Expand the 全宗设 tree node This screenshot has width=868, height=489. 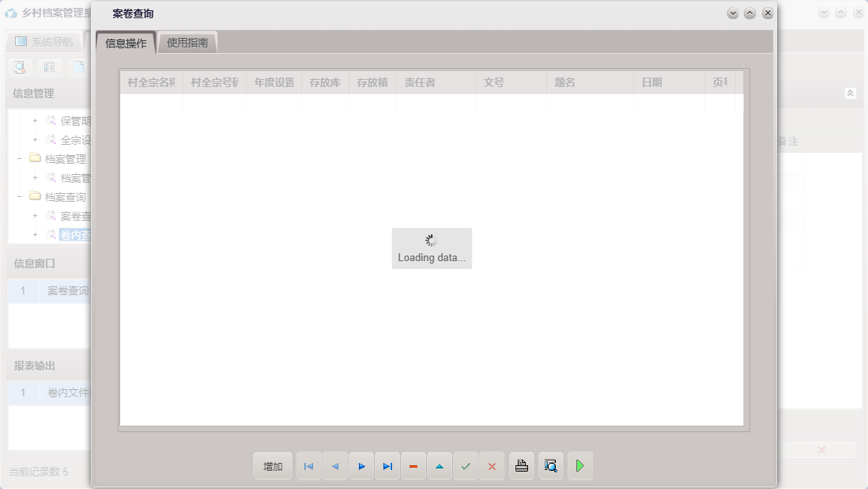point(35,139)
